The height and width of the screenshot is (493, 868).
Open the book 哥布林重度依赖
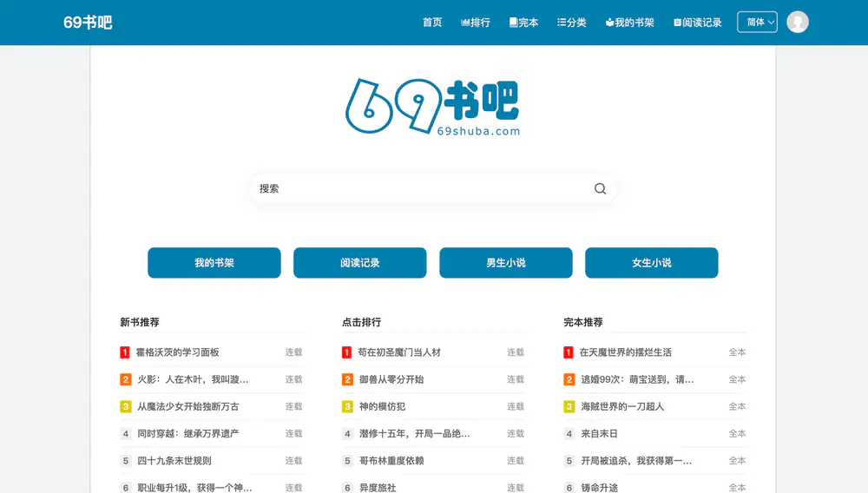pos(391,461)
